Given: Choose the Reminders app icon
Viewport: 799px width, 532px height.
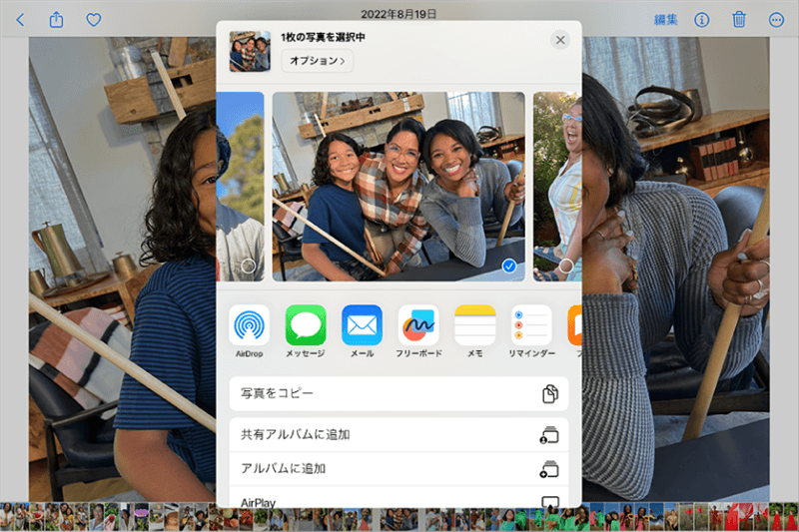Looking at the screenshot, I should (531, 325).
